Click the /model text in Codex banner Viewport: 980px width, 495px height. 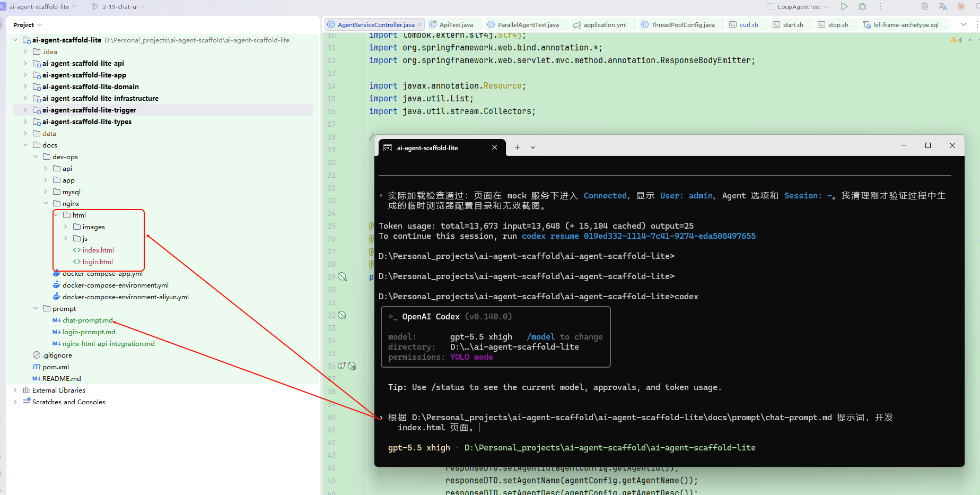(x=541, y=337)
